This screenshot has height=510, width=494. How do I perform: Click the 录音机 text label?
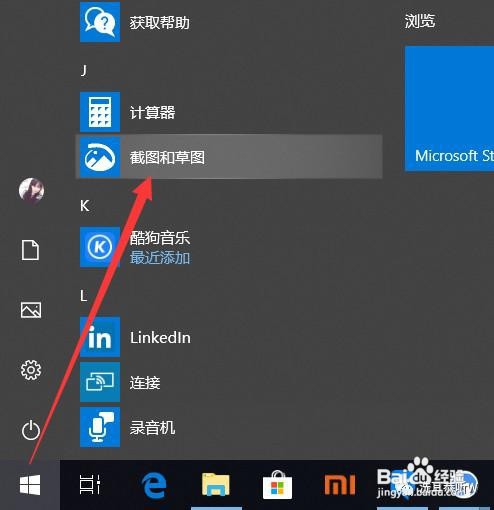click(152, 428)
